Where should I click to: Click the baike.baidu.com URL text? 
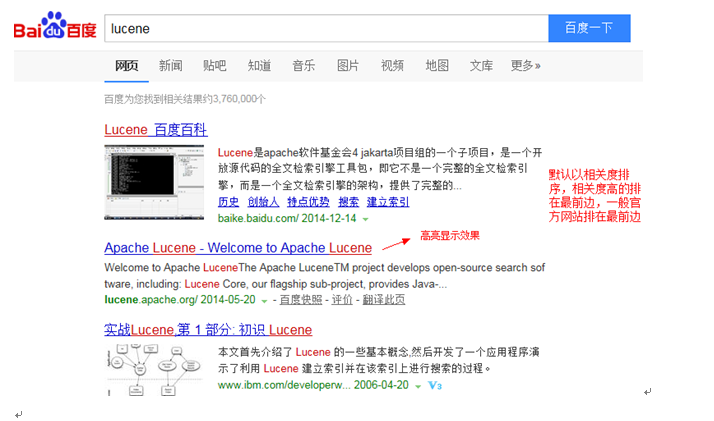point(258,218)
